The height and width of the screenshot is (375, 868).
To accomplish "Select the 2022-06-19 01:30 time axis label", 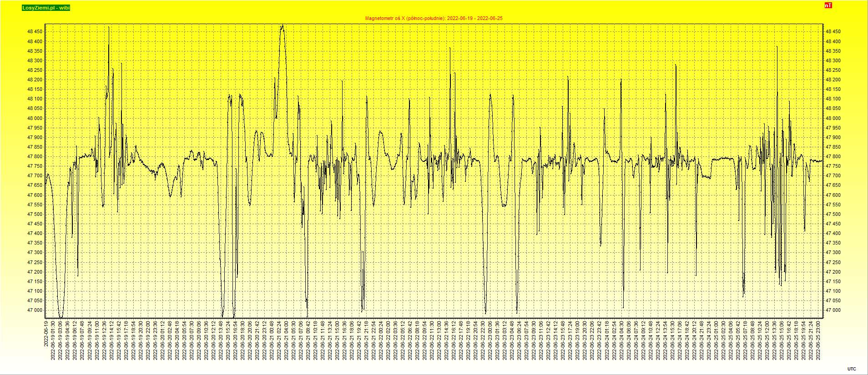I will [x=53, y=340].
